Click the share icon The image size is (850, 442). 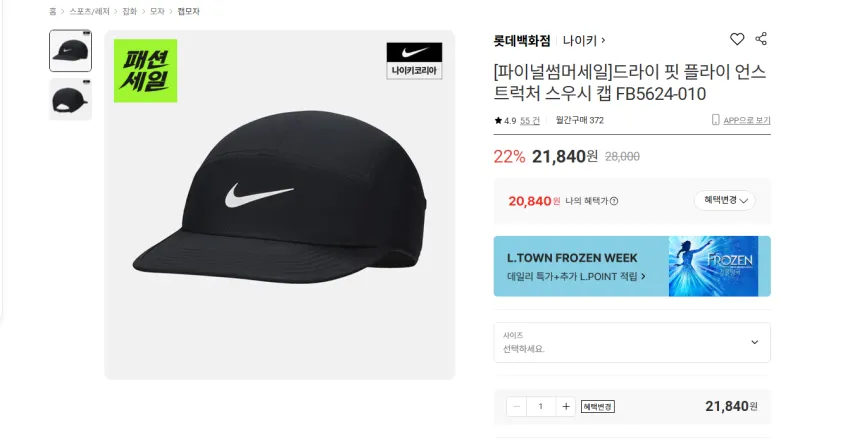click(761, 39)
